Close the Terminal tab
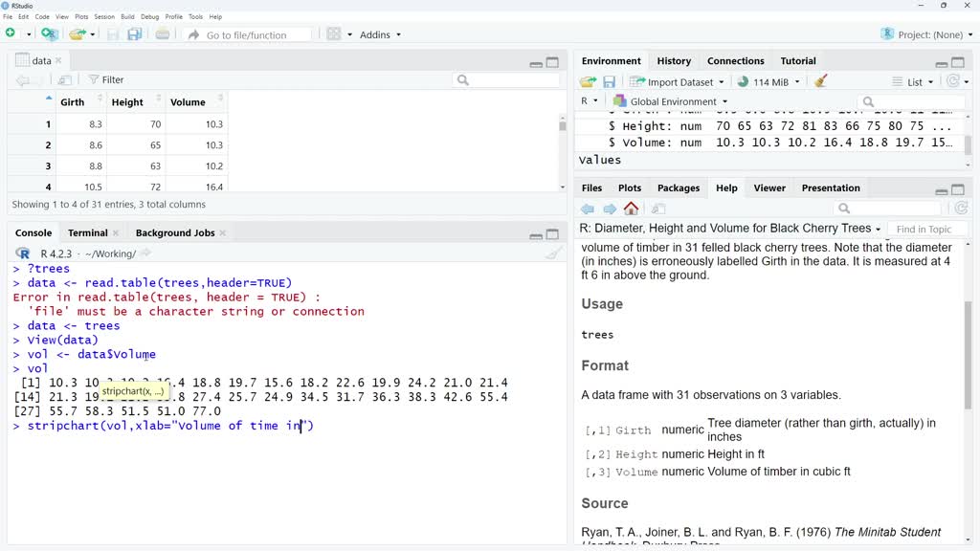Viewport: 980px width, 551px height. click(116, 233)
